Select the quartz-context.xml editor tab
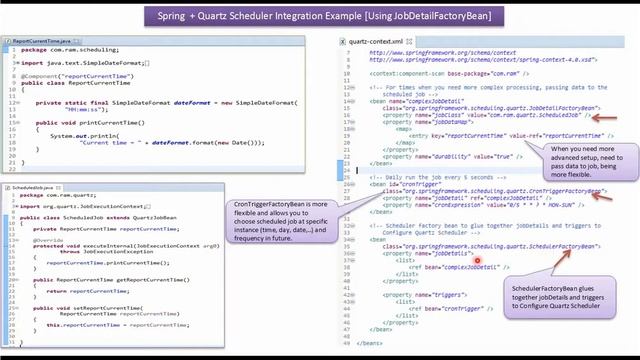The image size is (640, 360). [x=376, y=42]
